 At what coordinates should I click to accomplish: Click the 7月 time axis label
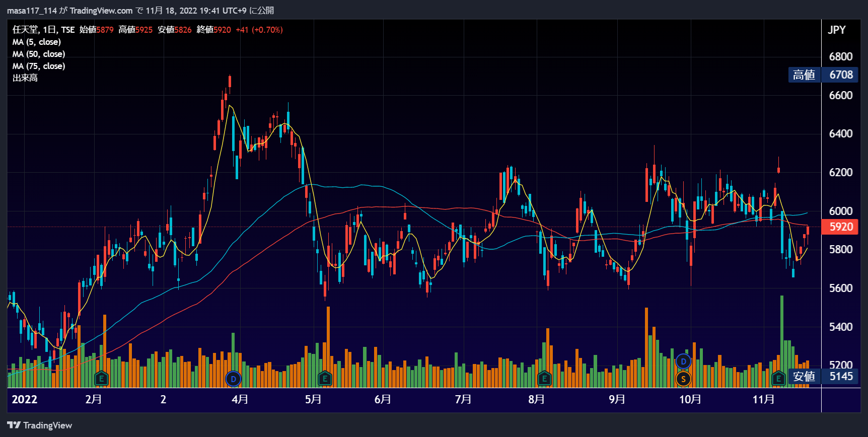click(463, 399)
